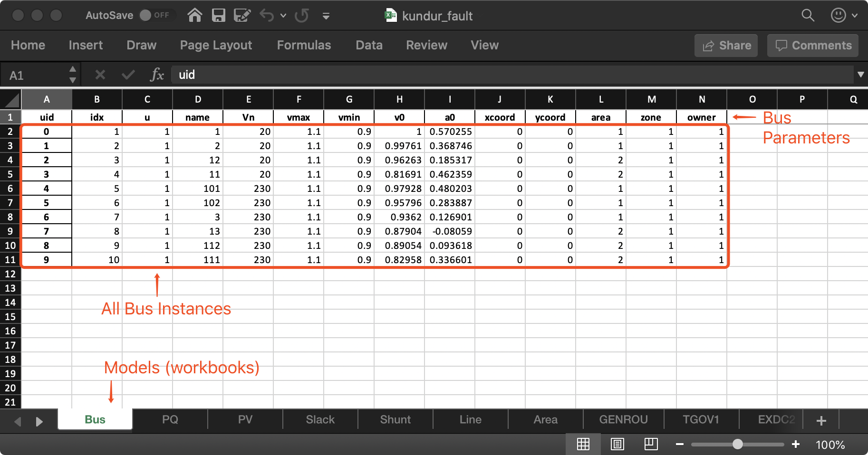Click the kundur_fault Excel file icon
Screen dimensions: 868x455
(391, 15)
